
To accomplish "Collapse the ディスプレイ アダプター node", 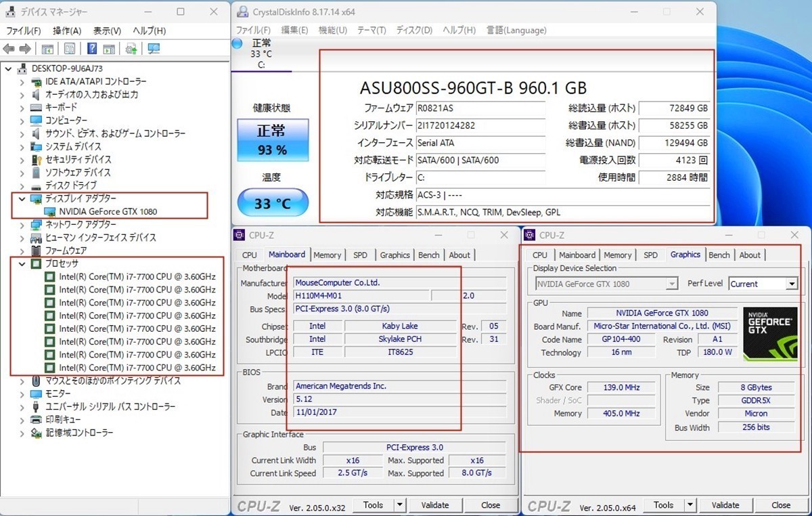I will (22, 198).
